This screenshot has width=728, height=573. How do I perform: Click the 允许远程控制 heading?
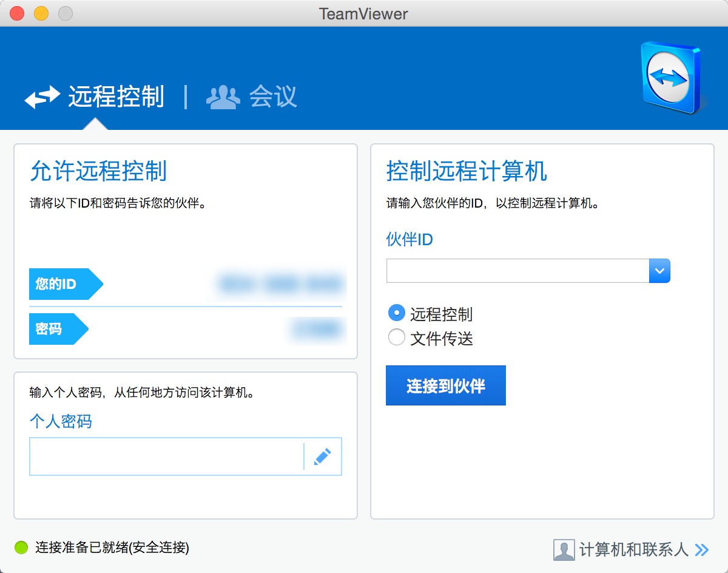(98, 172)
